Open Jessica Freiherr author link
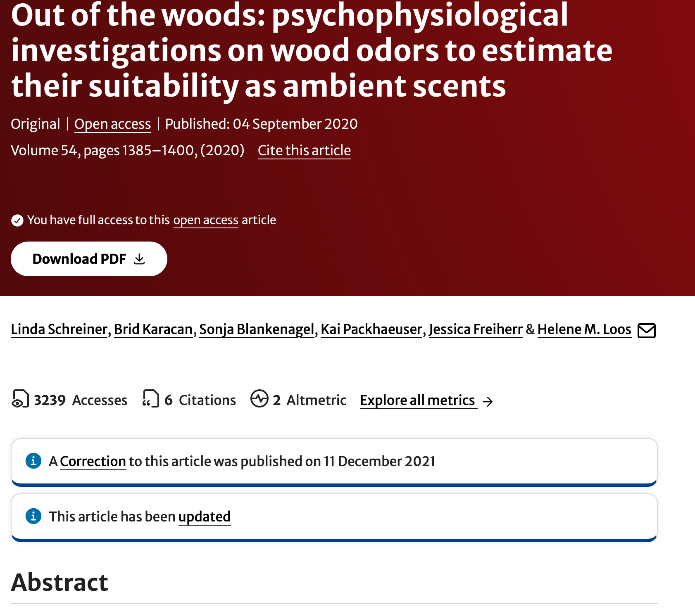The image size is (695, 616). tap(476, 329)
